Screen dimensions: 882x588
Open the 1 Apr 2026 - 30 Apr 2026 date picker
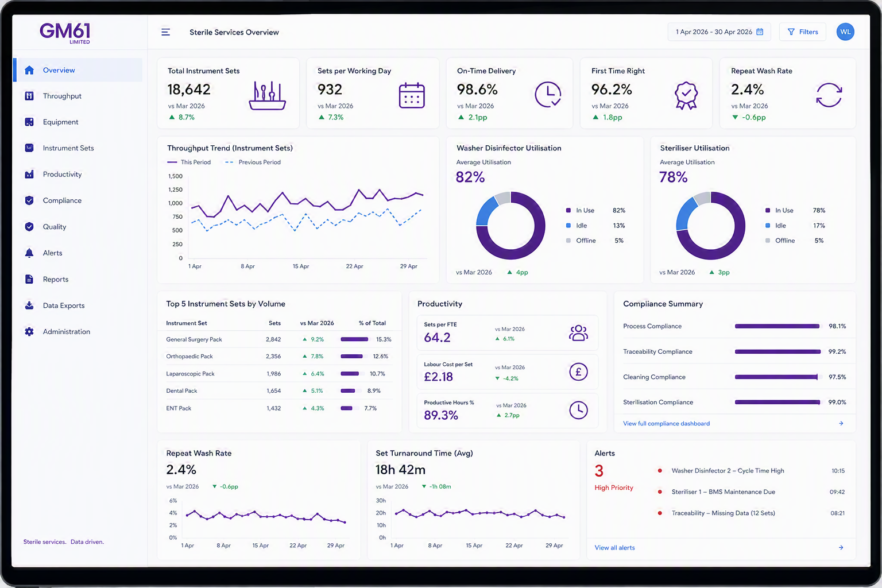tap(719, 32)
